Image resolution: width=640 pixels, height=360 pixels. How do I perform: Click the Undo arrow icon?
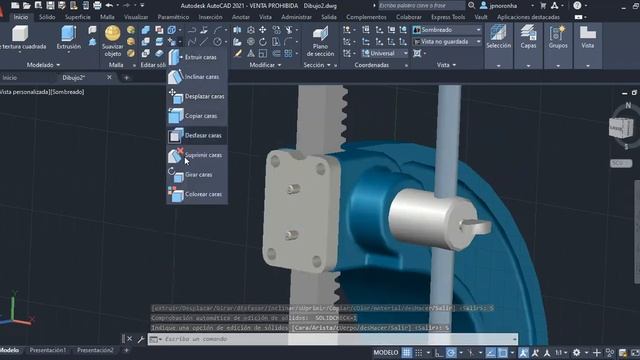click(x=109, y=5)
